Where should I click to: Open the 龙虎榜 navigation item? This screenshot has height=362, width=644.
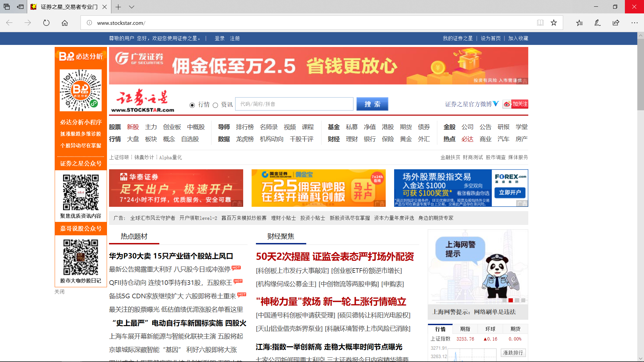[x=245, y=139]
